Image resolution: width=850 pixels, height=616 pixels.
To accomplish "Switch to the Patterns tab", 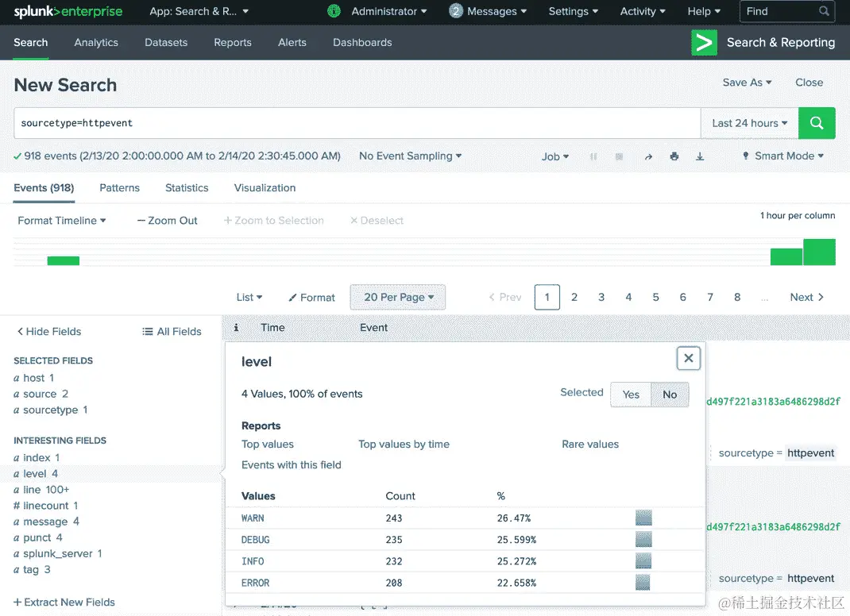I will [119, 188].
